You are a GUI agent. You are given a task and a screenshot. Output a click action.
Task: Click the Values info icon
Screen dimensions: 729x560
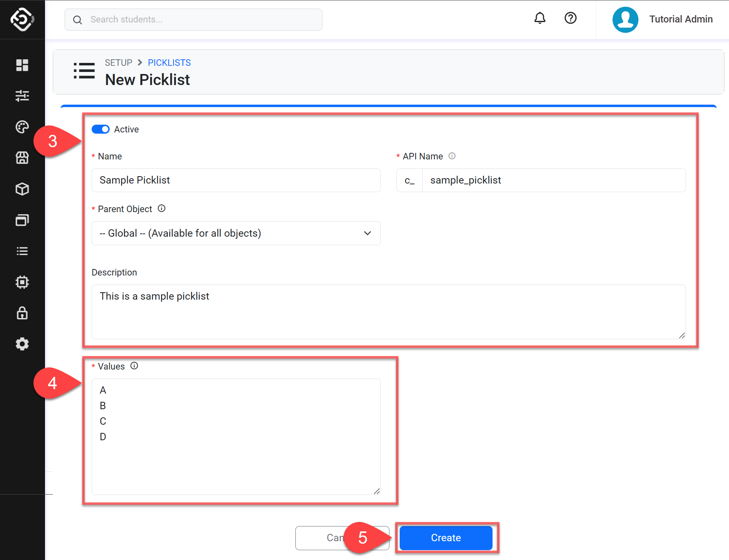134,366
